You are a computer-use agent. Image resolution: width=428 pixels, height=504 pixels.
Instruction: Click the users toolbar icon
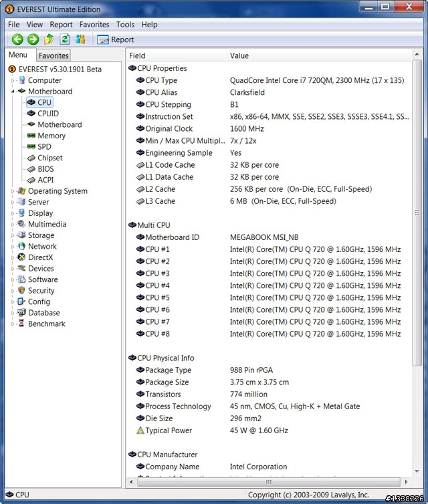pos(80,39)
